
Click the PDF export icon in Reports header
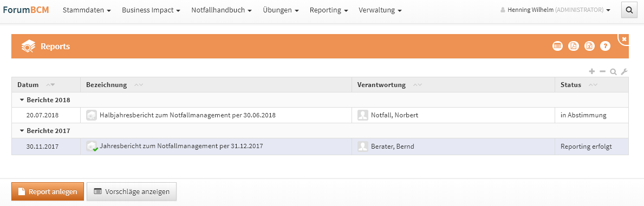(574, 46)
